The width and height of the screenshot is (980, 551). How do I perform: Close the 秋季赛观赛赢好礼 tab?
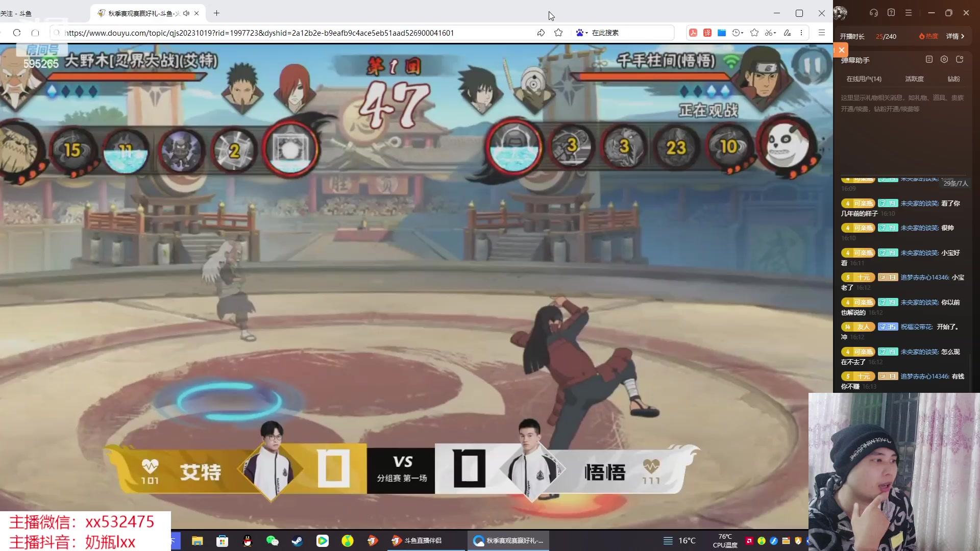[197, 13]
